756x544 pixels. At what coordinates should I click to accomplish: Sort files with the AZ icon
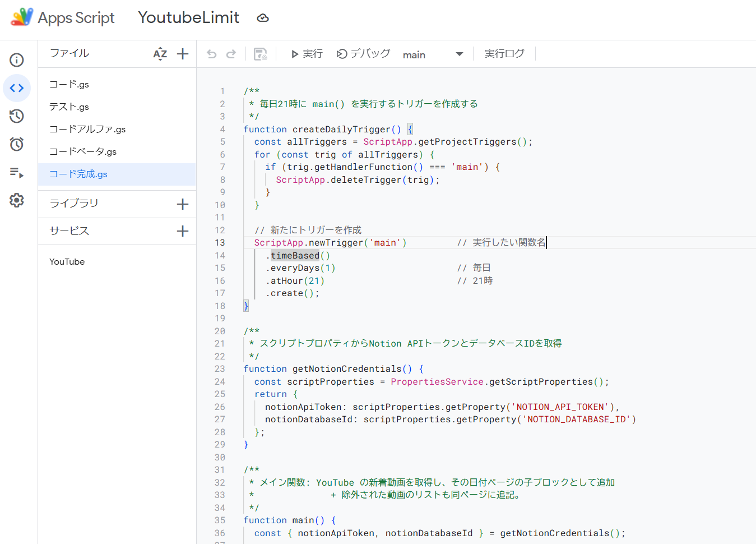[x=160, y=54]
